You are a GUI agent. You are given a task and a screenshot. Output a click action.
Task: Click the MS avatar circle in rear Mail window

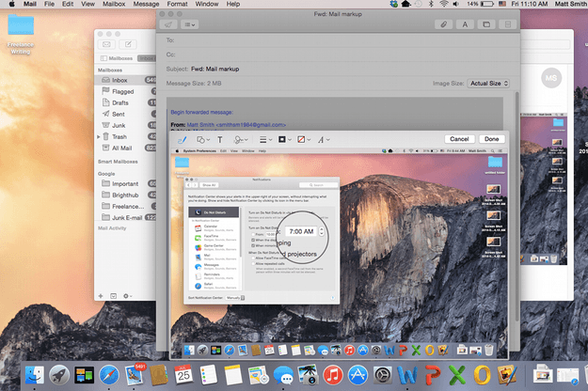[x=551, y=78]
